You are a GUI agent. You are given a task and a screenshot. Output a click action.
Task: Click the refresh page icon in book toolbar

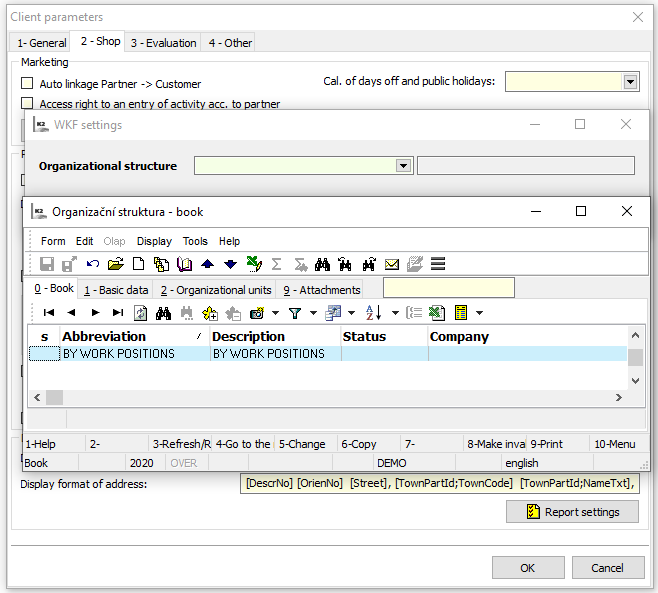click(x=140, y=313)
